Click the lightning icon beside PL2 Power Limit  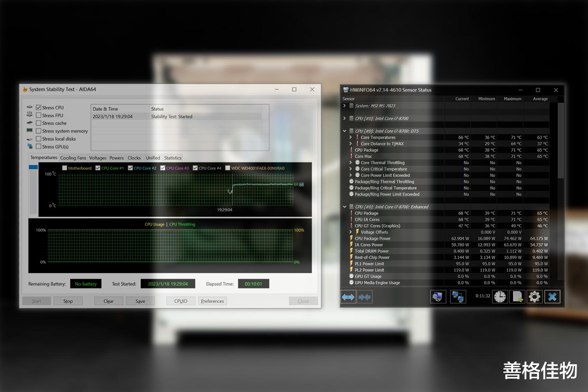click(x=352, y=270)
